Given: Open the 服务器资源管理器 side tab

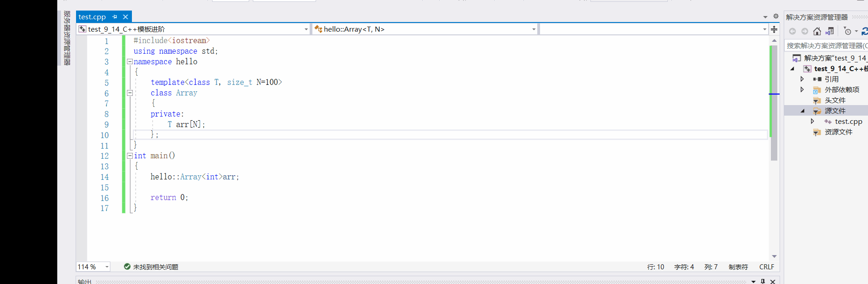Looking at the screenshot, I should coord(67,38).
